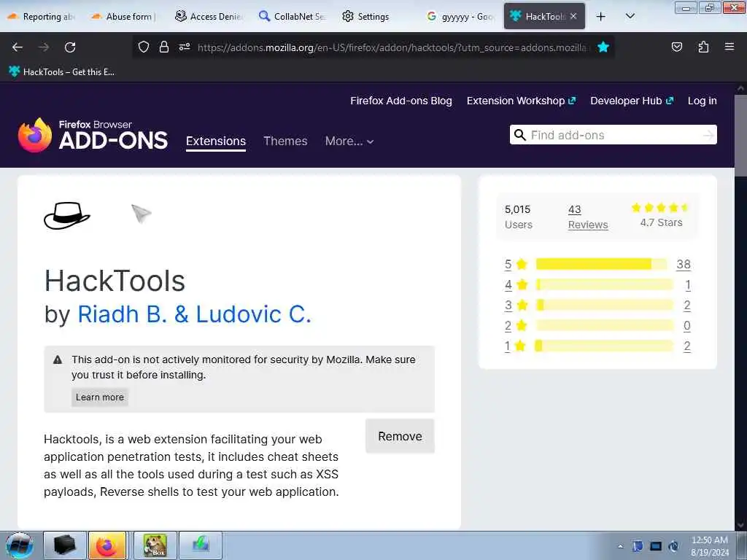Switch to the gyyyyy Google tab
747x560 pixels.
click(460, 16)
